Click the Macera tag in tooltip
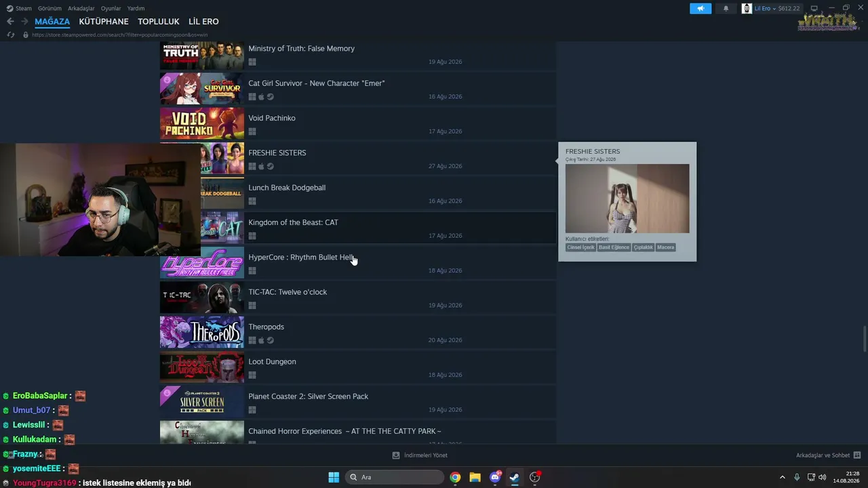The image size is (868, 488). click(x=666, y=247)
